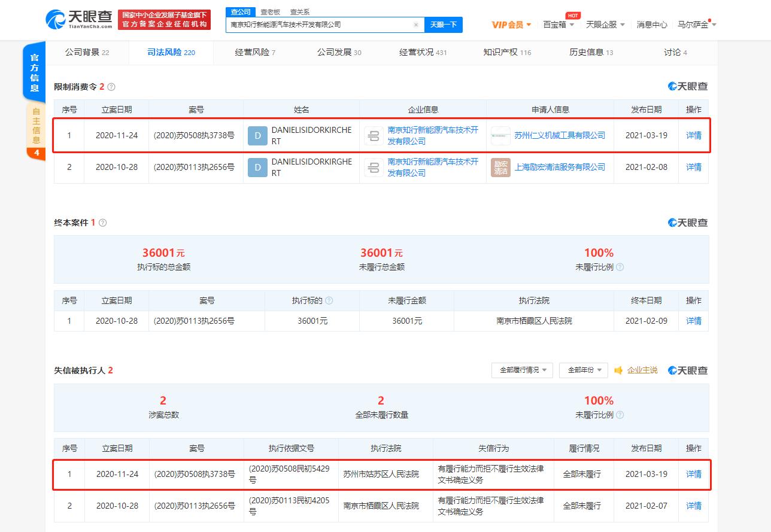The width and height of the screenshot is (771, 532).
Task: Click the red promotional banner 官方备案企业征信机构
Action: [164, 20]
